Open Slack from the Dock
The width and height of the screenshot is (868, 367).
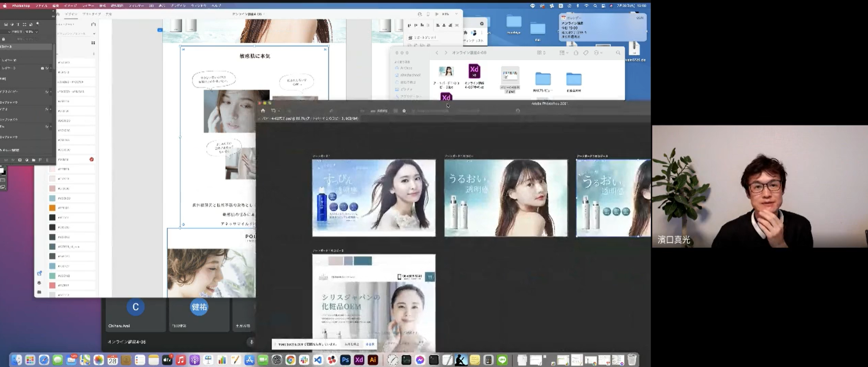304,360
